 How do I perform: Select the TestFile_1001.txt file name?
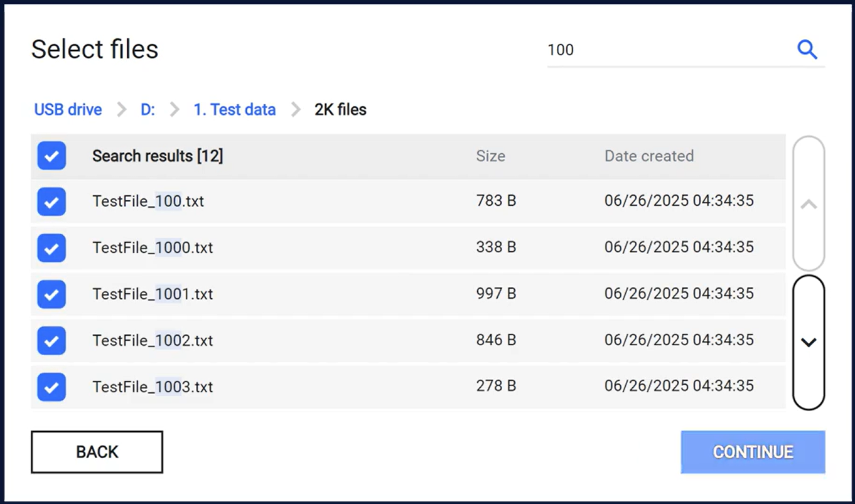pyautogui.click(x=153, y=294)
